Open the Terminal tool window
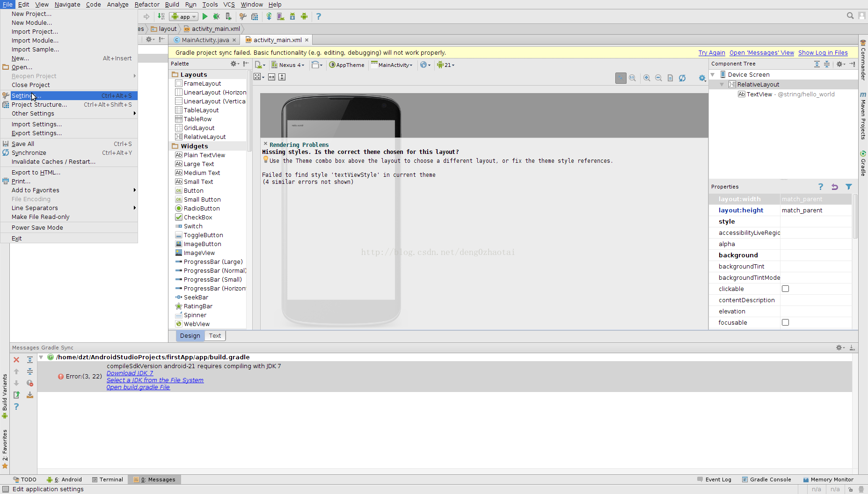This screenshot has height=494, width=868. click(x=107, y=479)
